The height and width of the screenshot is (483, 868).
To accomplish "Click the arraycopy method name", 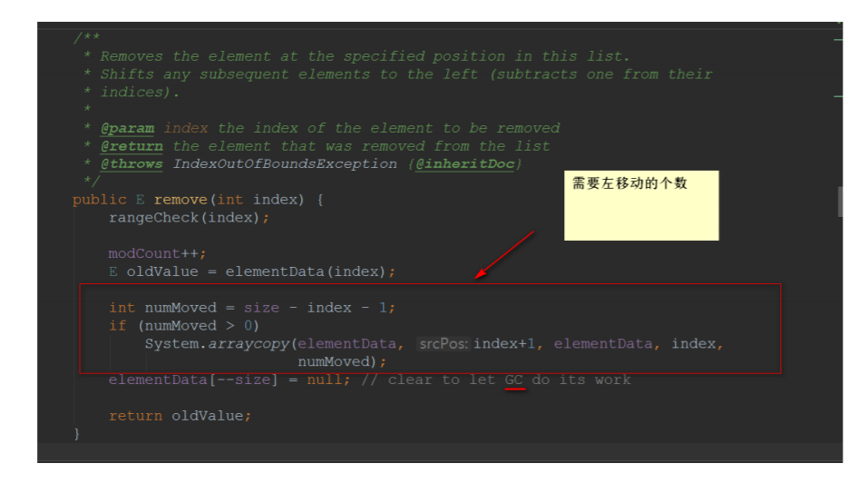I will point(249,344).
